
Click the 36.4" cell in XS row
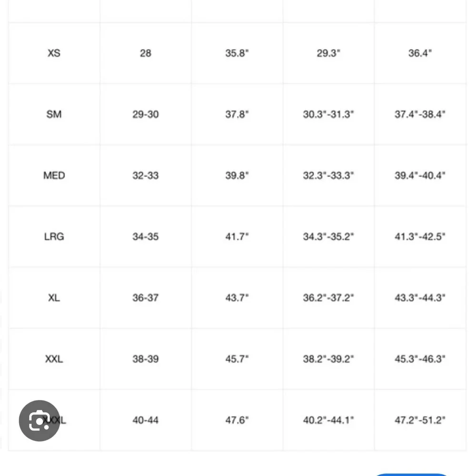click(x=420, y=53)
